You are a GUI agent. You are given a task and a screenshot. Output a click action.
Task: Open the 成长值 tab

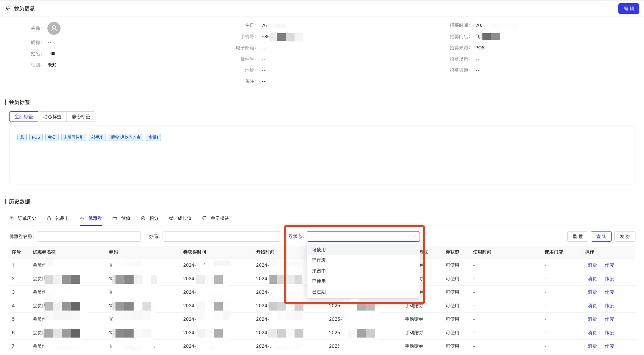pos(180,218)
